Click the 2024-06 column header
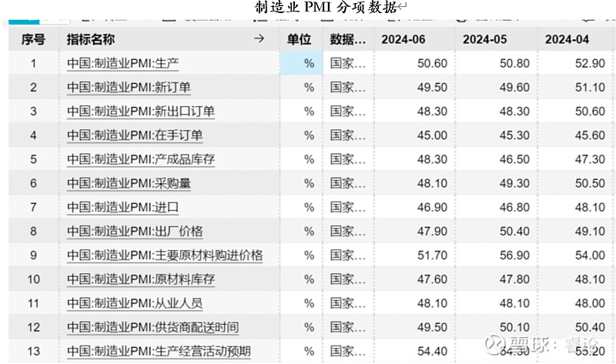 pos(402,39)
